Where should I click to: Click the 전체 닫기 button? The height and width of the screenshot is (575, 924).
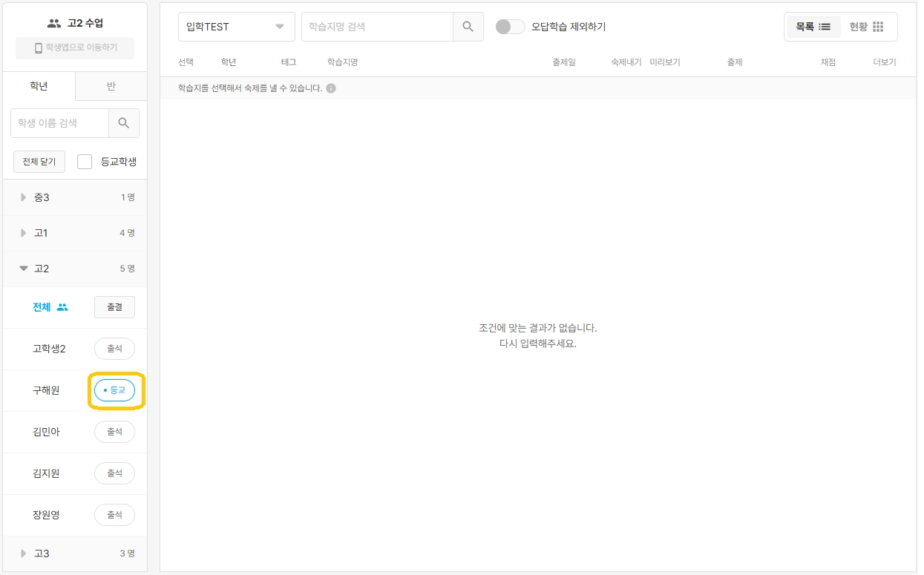click(x=39, y=162)
